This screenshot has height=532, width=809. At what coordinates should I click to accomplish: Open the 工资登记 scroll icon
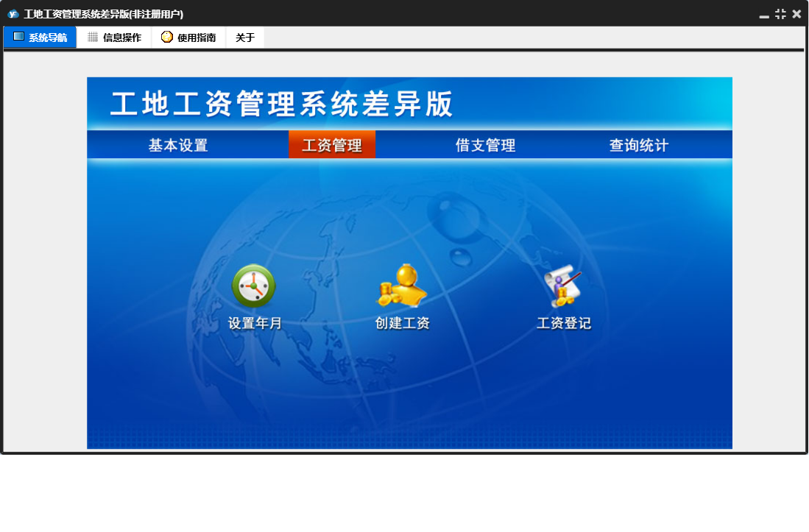[x=562, y=285]
